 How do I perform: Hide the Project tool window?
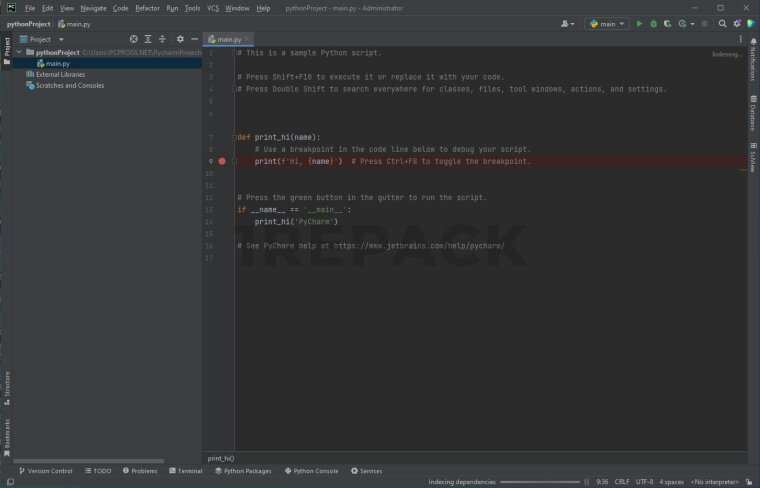tap(194, 39)
